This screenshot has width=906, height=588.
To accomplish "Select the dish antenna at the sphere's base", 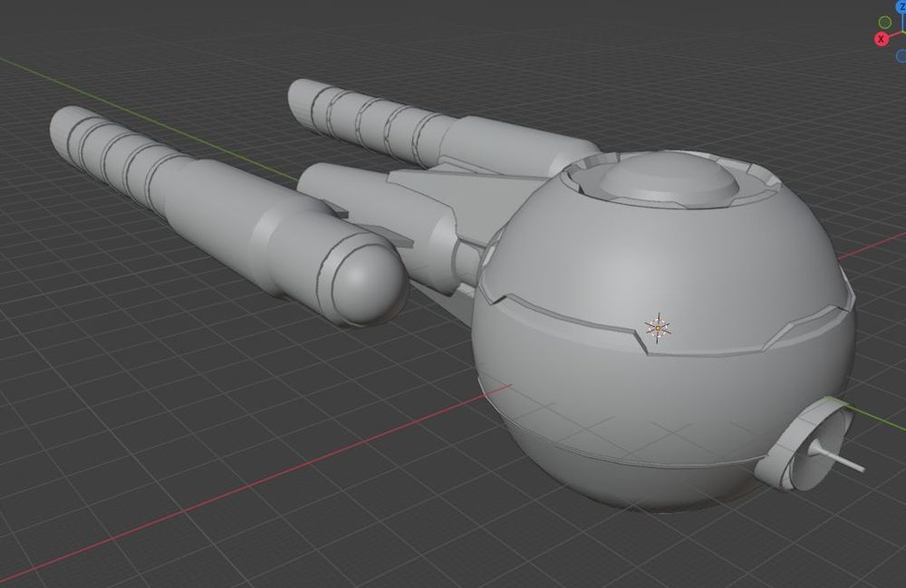I will pyautogui.click(x=809, y=445).
